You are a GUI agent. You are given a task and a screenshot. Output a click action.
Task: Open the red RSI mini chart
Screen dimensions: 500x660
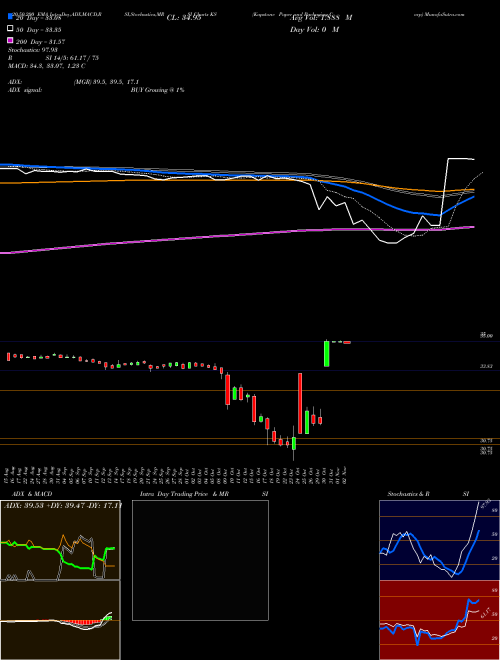(439, 620)
